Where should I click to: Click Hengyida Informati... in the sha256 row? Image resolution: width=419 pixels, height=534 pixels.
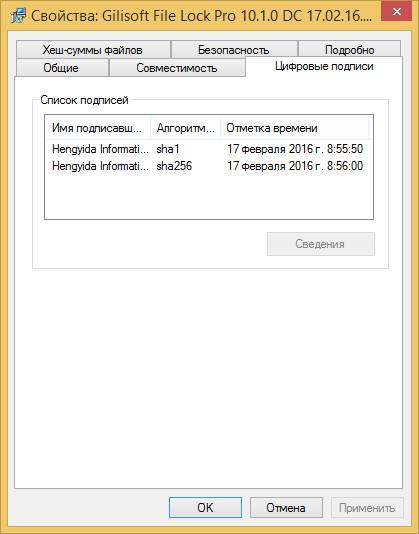100,166
